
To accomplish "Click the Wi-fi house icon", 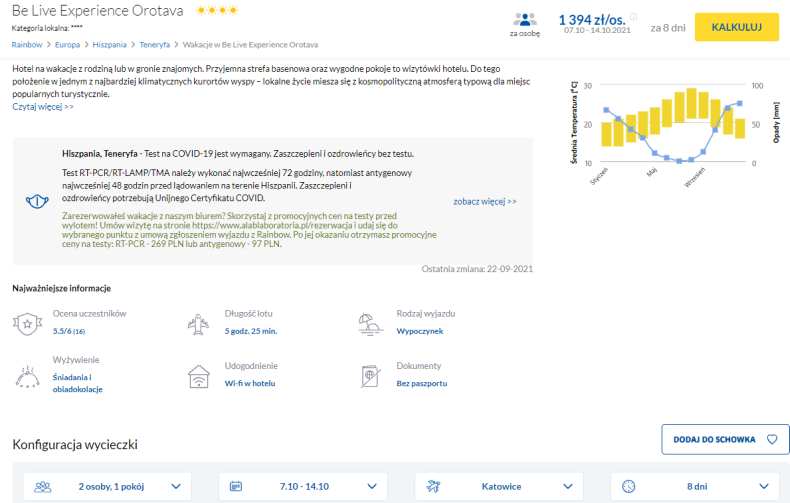I will pyautogui.click(x=199, y=376).
